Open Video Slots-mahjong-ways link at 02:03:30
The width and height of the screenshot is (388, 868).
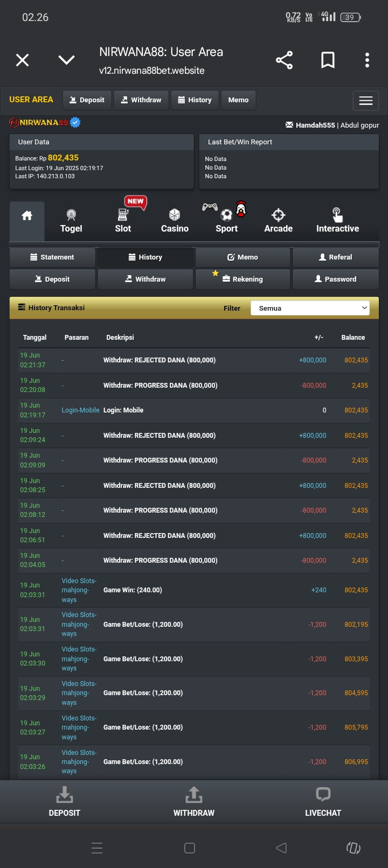click(79, 659)
